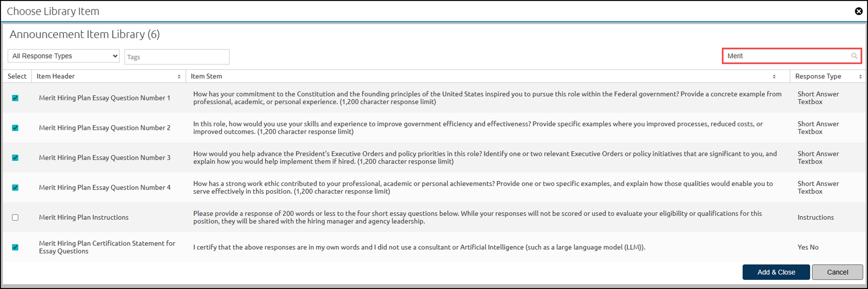This screenshot has width=868, height=289.
Task: Click the stem about President's Executive Orders
Action: pos(485,158)
